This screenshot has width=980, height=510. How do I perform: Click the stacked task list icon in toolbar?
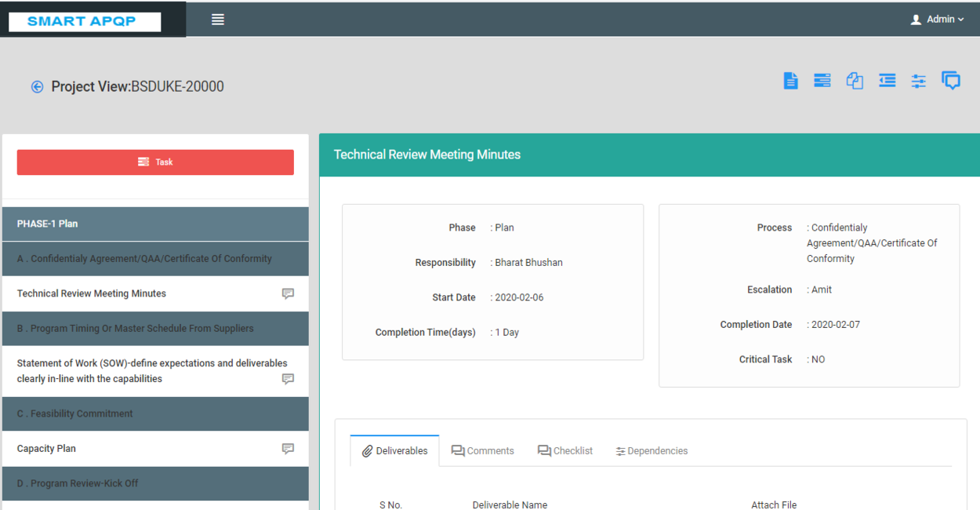pyautogui.click(x=822, y=81)
